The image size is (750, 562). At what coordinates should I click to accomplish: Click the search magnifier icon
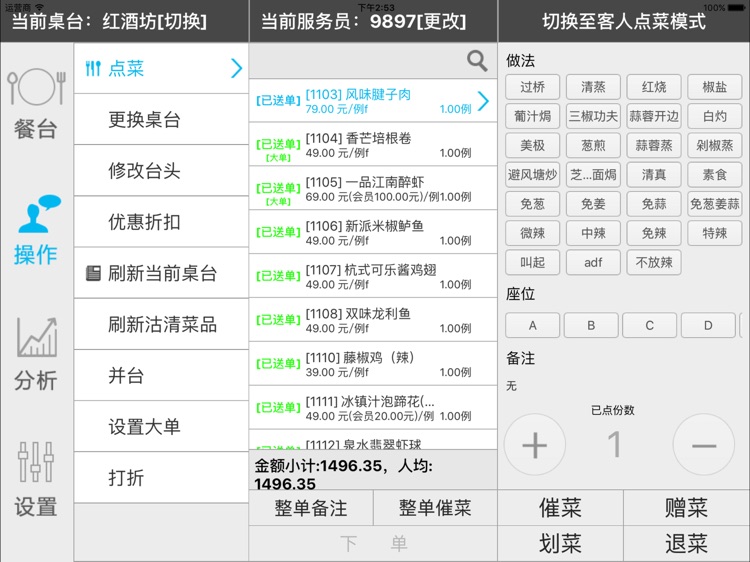(x=477, y=61)
